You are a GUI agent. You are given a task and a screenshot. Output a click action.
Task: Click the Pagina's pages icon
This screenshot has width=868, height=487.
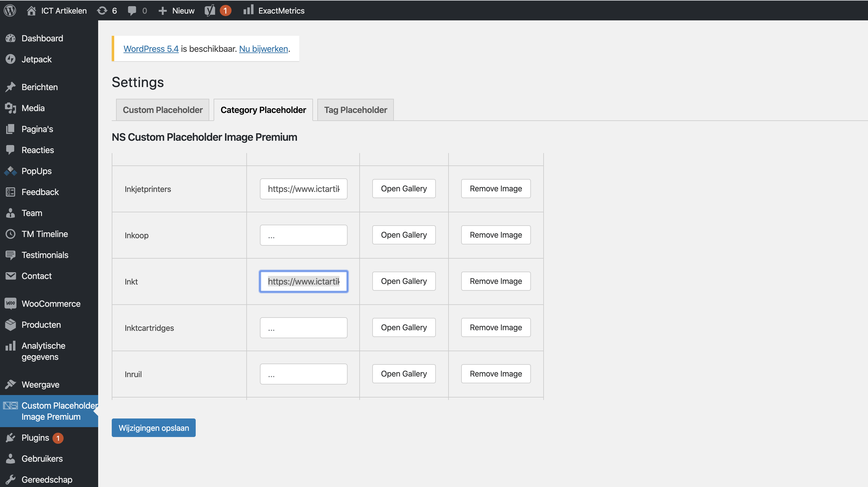tap(10, 129)
